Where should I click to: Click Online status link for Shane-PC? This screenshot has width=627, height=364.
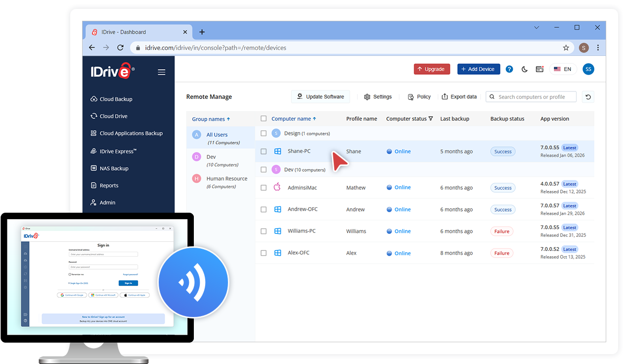[x=403, y=151]
